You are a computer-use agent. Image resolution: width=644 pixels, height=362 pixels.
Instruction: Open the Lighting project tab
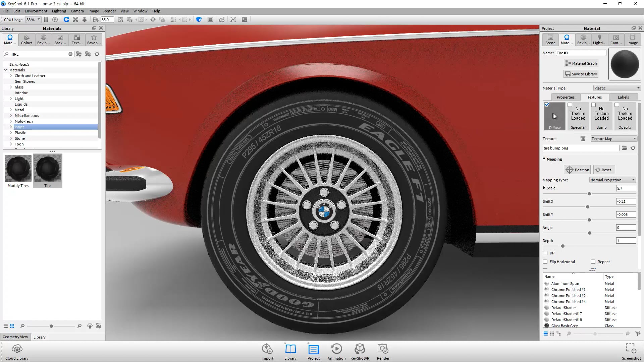tap(600, 40)
